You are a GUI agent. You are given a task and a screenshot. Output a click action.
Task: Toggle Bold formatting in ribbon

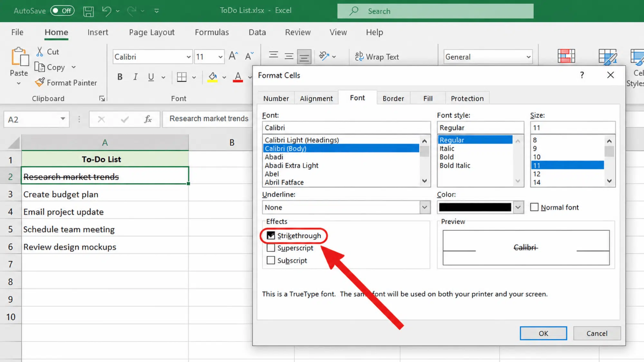pyautogui.click(x=120, y=77)
